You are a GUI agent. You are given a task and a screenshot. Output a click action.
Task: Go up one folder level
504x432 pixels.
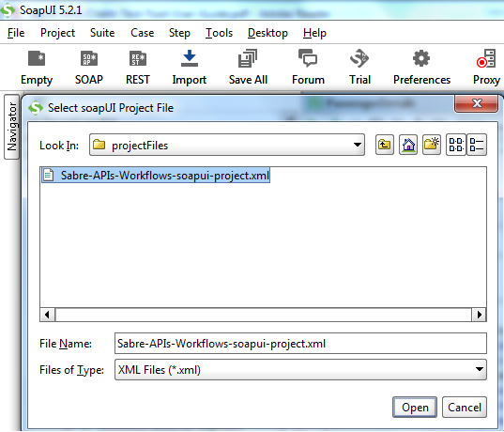(x=385, y=145)
